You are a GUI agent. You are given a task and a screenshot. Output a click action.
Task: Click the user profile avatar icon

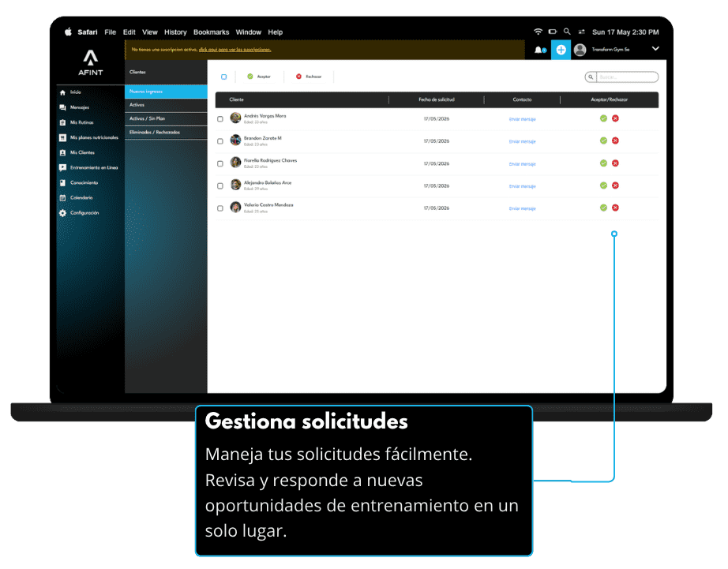coord(580,50)
